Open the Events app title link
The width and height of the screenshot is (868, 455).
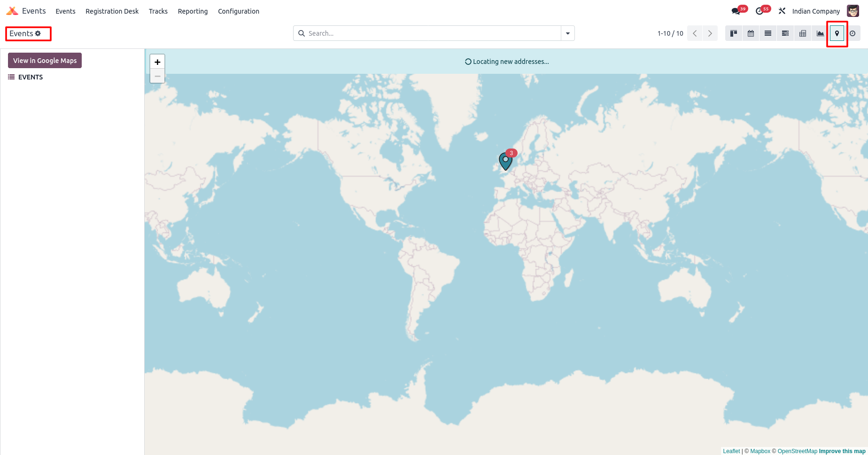pyautogui.click(x=34, y=11)
